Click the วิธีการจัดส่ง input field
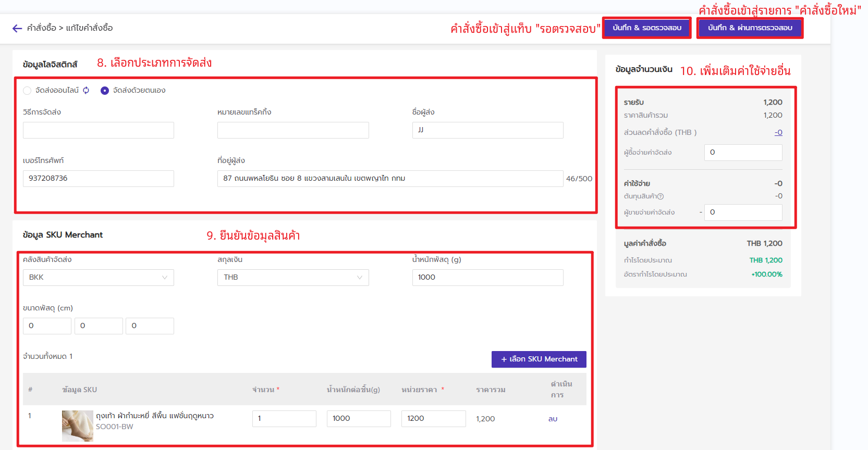 99,130
